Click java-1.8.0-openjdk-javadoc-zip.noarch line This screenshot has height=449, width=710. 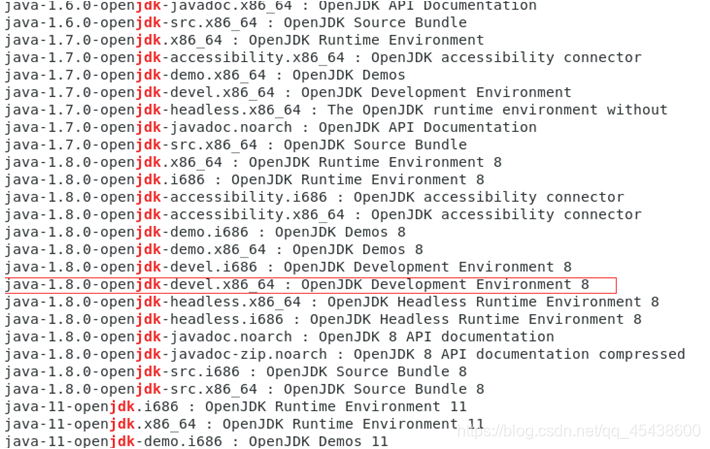(x=345, y=354)
